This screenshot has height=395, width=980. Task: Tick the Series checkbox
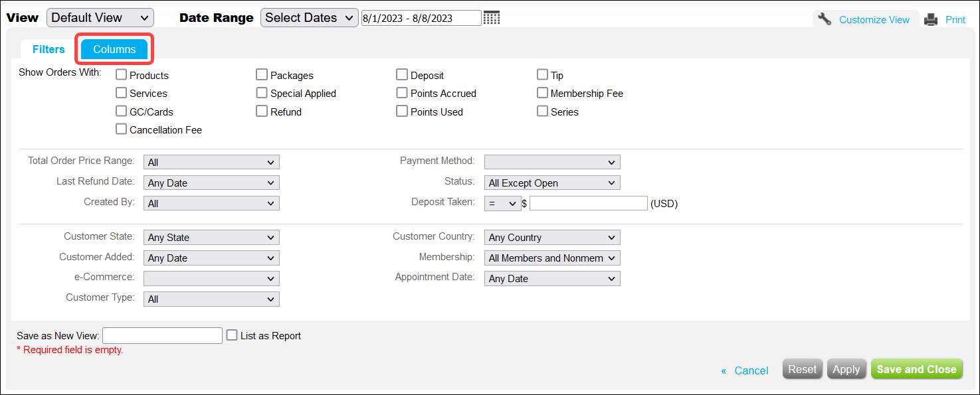point(542,112)
